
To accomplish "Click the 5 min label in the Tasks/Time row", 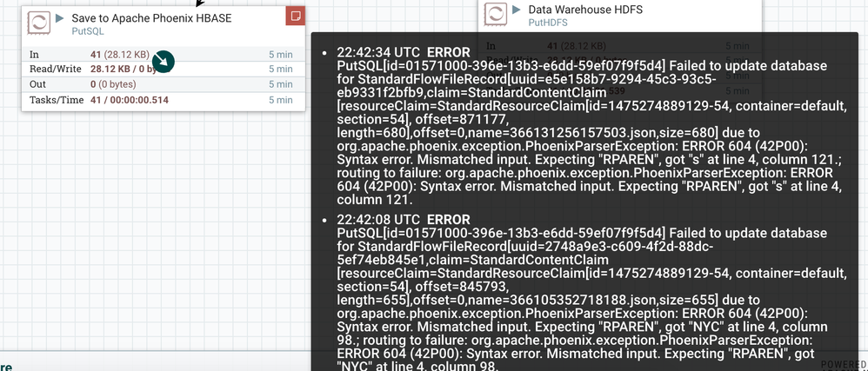I will (x=281, y=100).
